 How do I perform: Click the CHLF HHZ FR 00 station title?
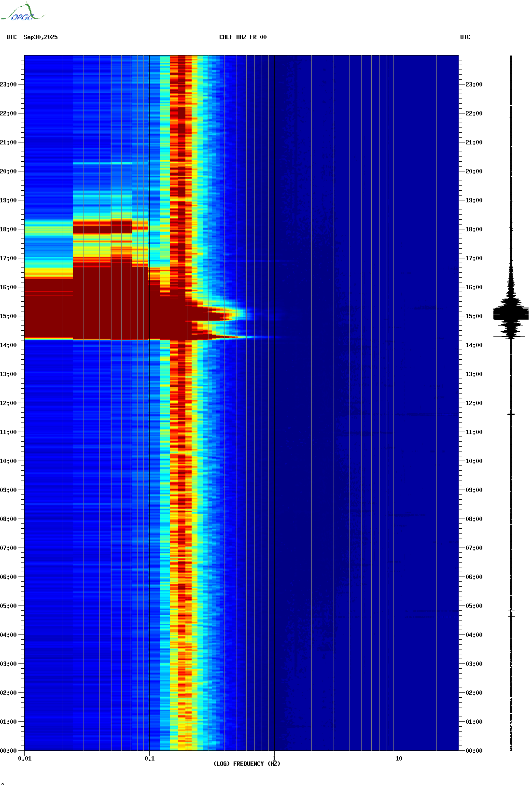tap(243, 37)
